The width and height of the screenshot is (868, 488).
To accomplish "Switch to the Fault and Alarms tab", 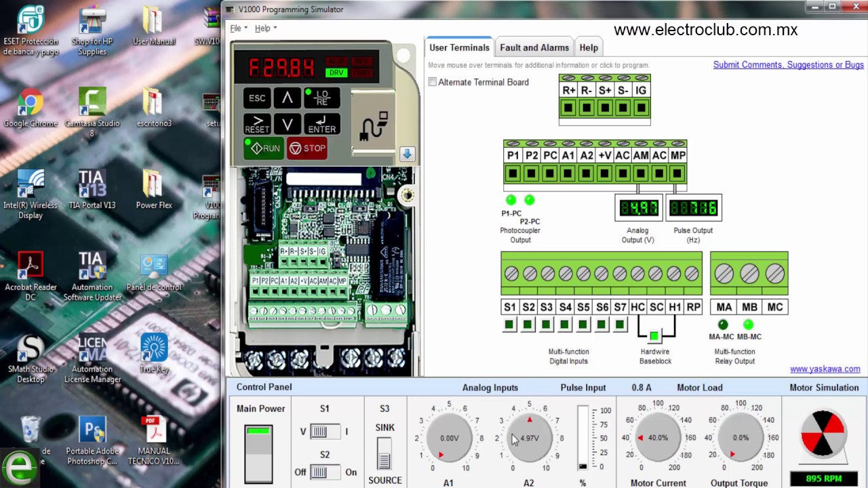I will tap(534, 47).
